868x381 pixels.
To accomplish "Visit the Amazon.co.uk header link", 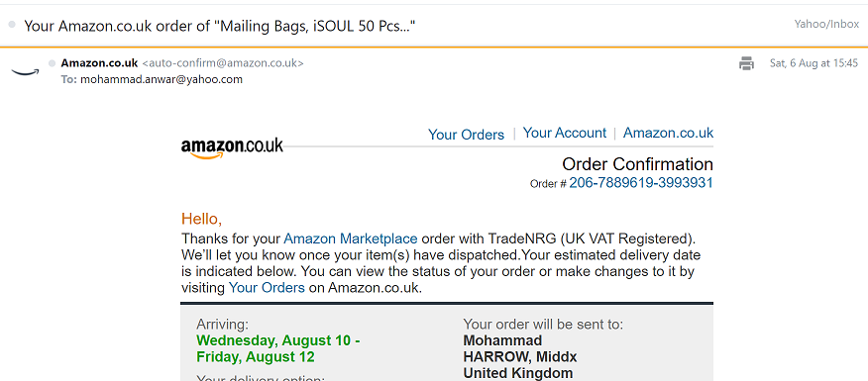I will click(668, 133).
